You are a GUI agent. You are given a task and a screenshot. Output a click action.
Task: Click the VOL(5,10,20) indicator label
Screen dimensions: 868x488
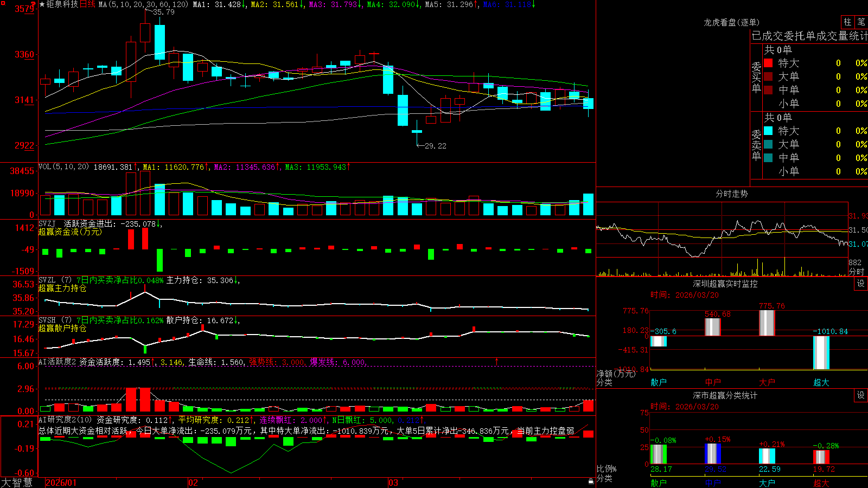coord(63,167)
